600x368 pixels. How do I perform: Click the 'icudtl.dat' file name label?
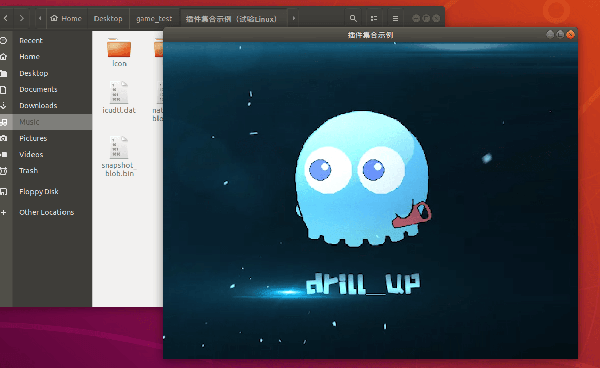pyautogui.click(x=119, y=110)
